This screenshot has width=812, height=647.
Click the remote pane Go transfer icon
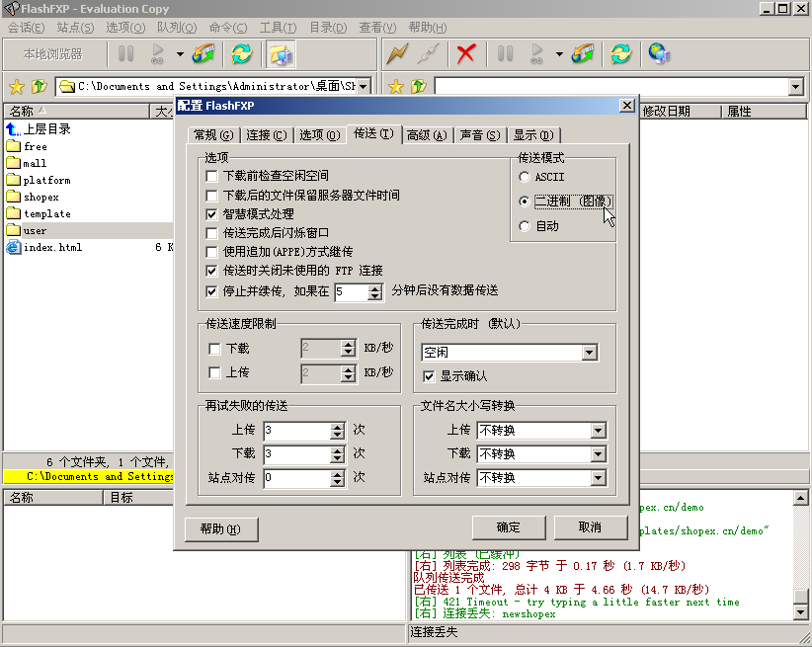click(x=537, y=53)
